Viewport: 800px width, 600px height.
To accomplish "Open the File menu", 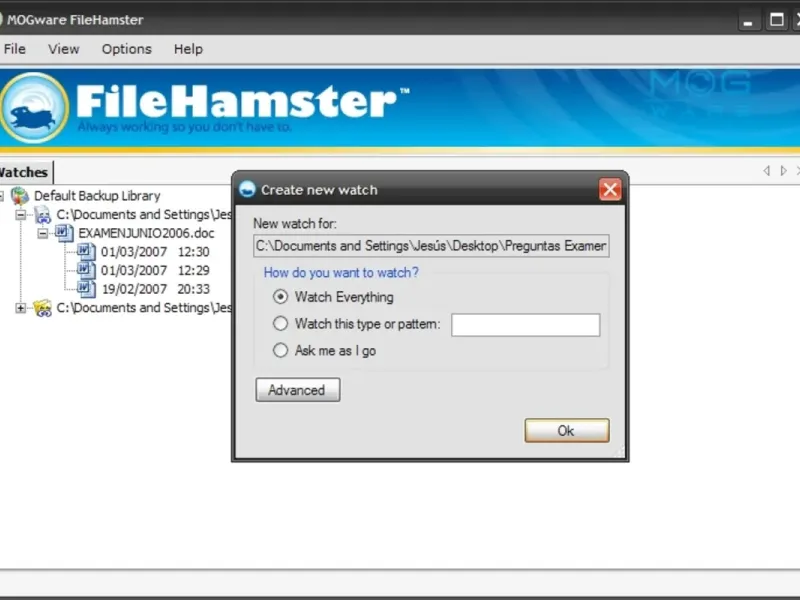I will tap(14, 49).
